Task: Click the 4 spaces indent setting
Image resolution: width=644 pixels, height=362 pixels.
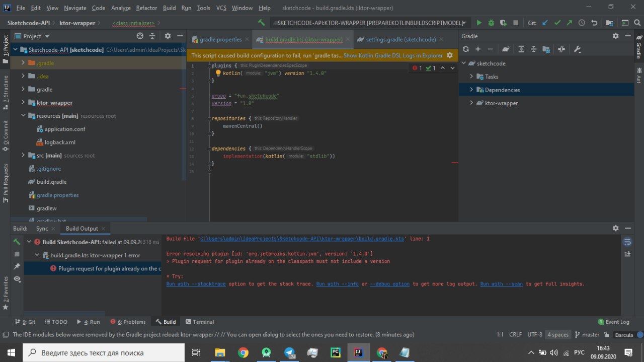Action: point(558,335)
